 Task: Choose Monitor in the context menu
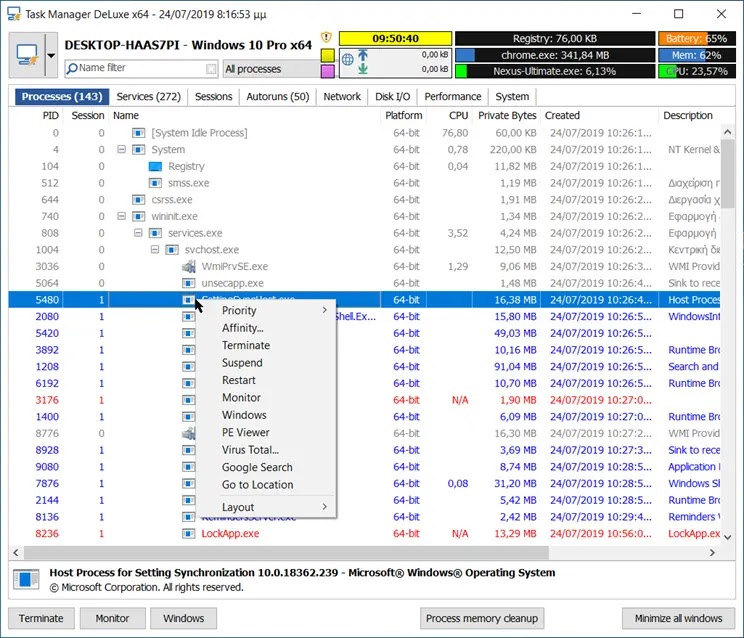pyautogui.click(x=267, y=398)
